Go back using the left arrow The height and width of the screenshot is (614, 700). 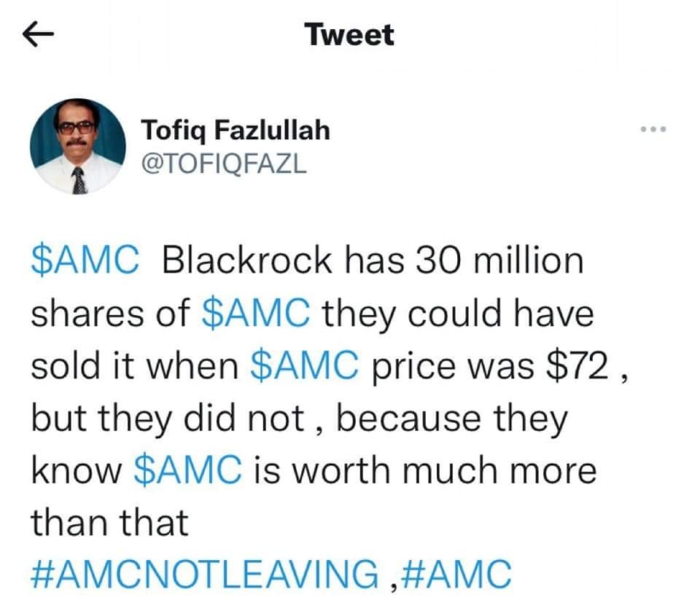coord(38,34)
